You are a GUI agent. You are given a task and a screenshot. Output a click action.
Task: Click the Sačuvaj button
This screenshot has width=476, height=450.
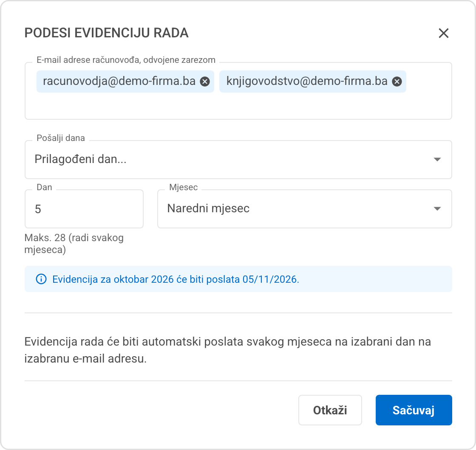(414, 410)
